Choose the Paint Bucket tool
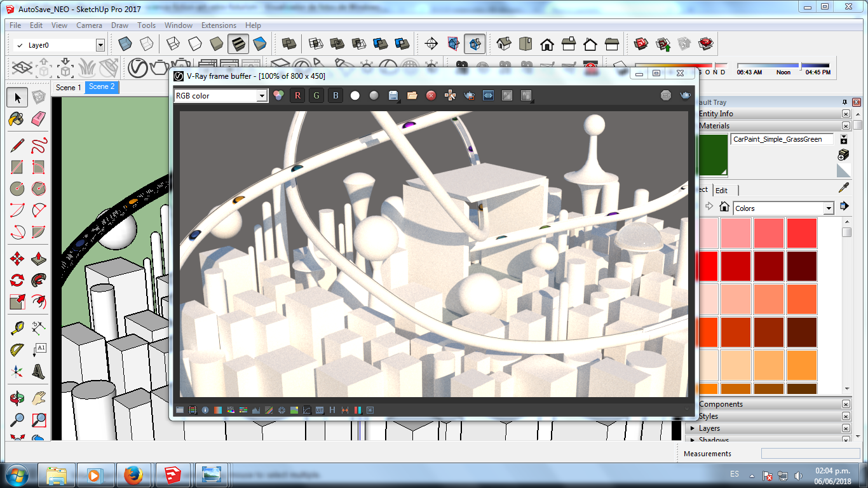This screenshot has width=868, height=488. [x=18, y=119]
